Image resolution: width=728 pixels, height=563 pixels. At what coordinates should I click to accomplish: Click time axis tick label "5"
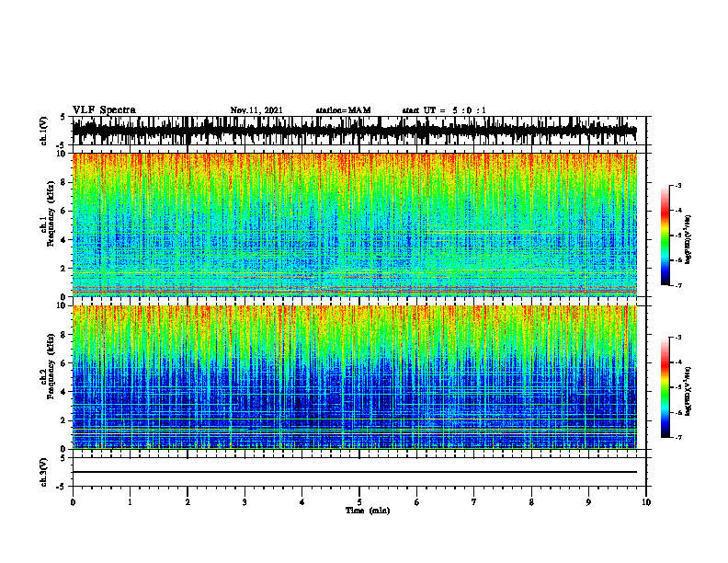[359, 502]
